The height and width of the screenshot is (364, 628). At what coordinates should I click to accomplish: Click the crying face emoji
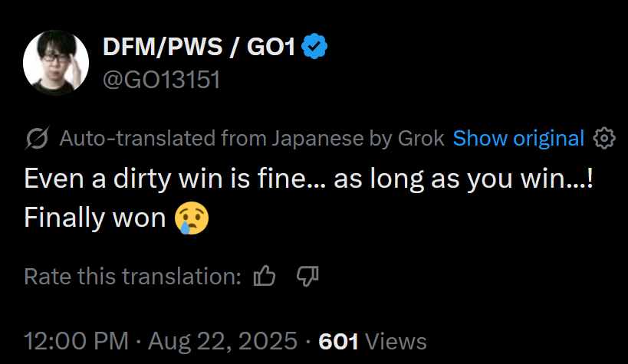point(192,218)
